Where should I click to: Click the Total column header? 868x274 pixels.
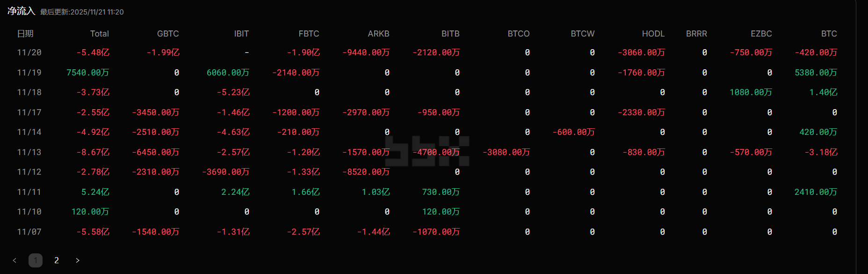tap(99, 34)
